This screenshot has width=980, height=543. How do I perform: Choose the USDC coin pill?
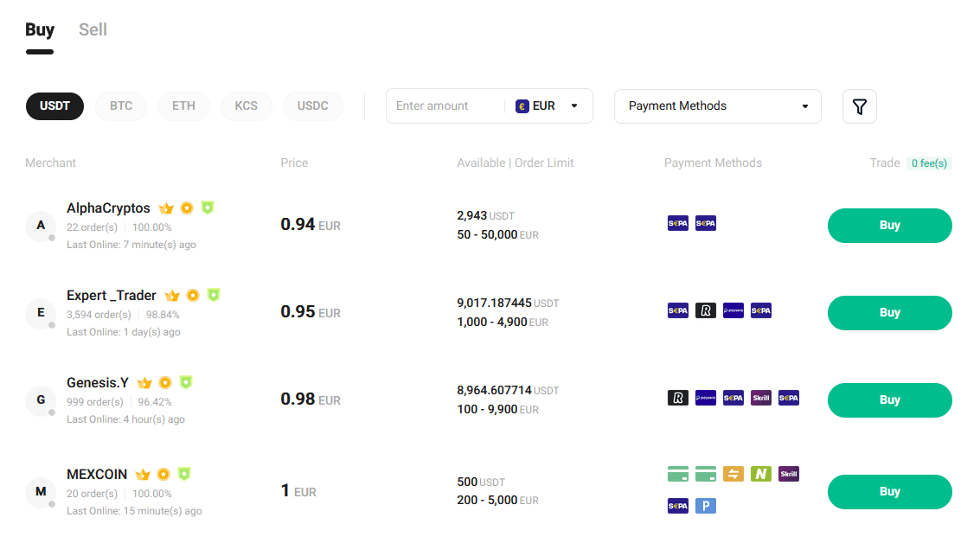[313, 106]
